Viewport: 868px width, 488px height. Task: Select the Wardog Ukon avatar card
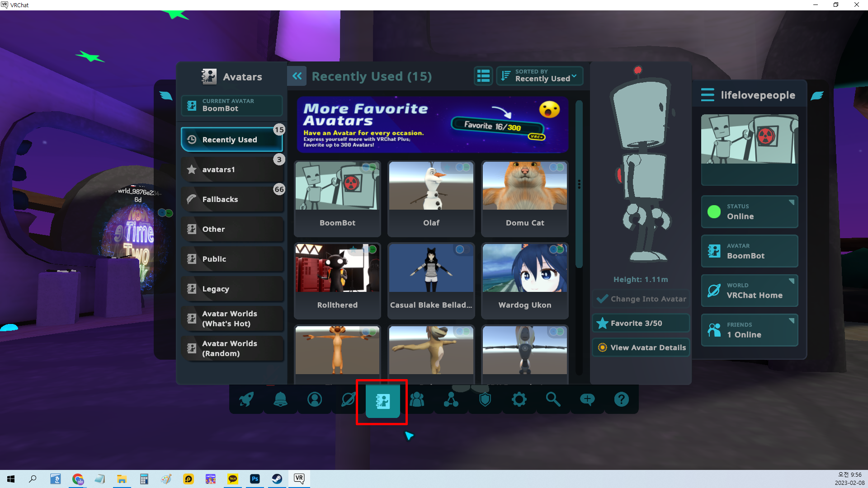coord(525,281)
